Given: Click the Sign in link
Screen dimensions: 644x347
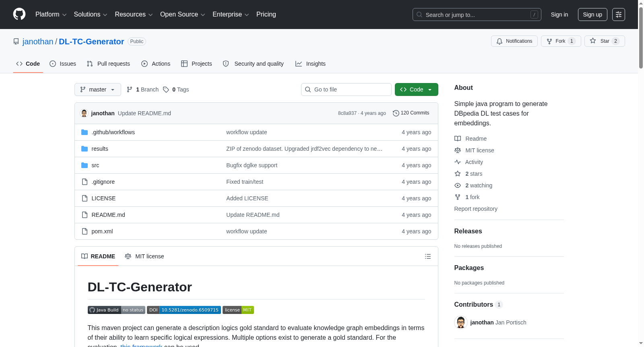Looking at the screenshot, I should [559, 15].
